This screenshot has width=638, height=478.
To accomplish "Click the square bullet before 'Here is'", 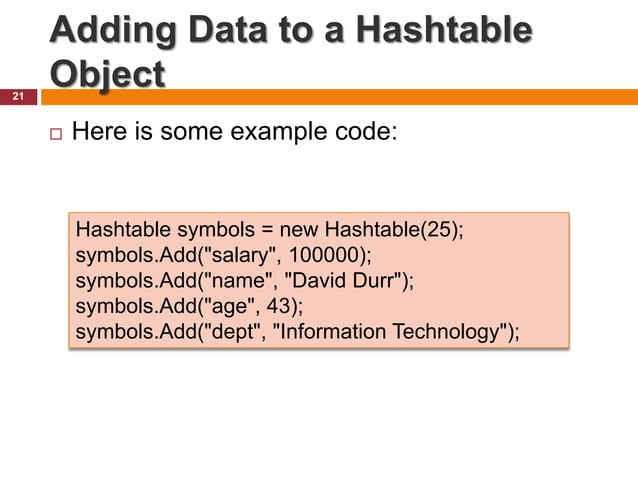I will (x=56, y=134).
